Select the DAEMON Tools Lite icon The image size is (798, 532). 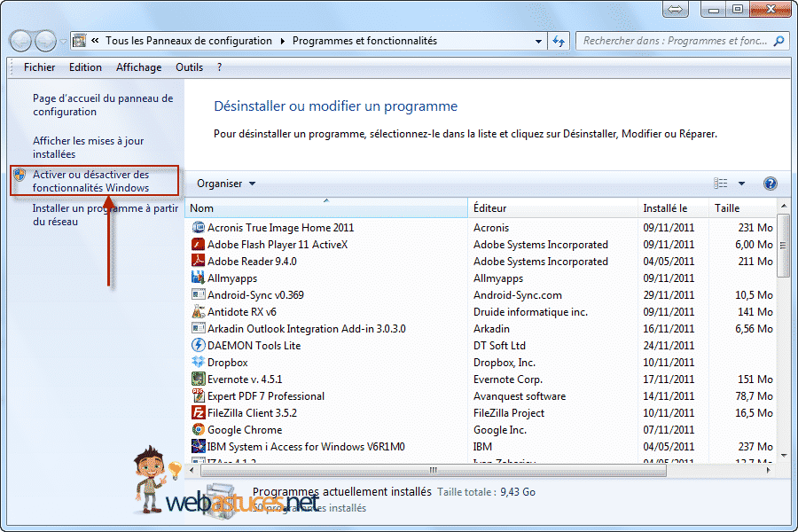199,346
